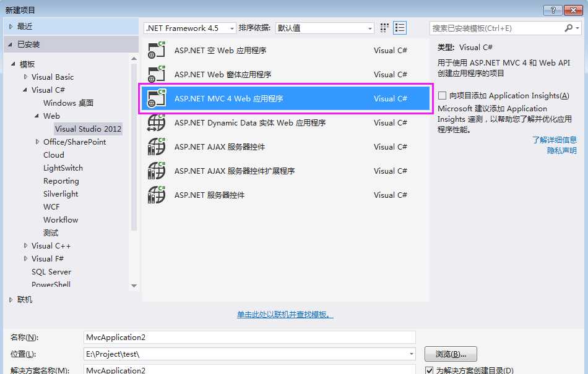This screenshot has width=588, height=374.
Task: Click the help question mark button
Action: click(x=553, y=10)
